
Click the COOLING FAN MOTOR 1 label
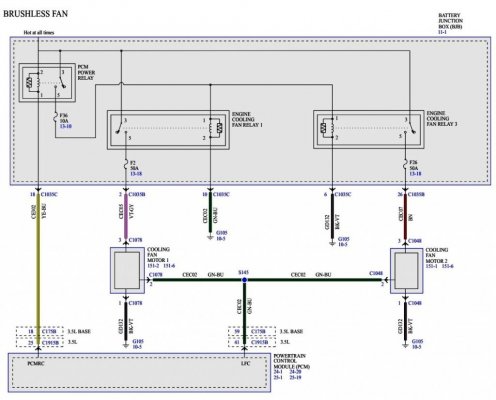tap(158, 255)
